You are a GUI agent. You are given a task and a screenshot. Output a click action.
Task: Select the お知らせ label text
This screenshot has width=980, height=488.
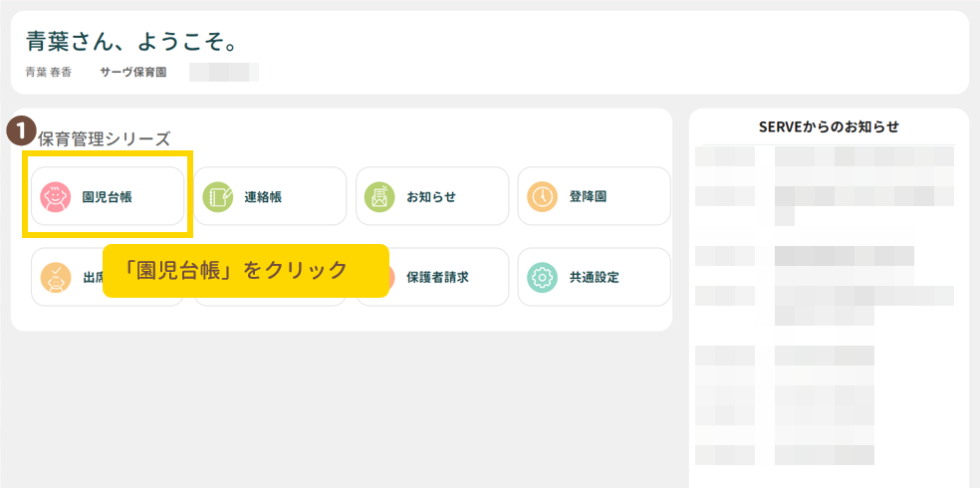tap(431, 197)
